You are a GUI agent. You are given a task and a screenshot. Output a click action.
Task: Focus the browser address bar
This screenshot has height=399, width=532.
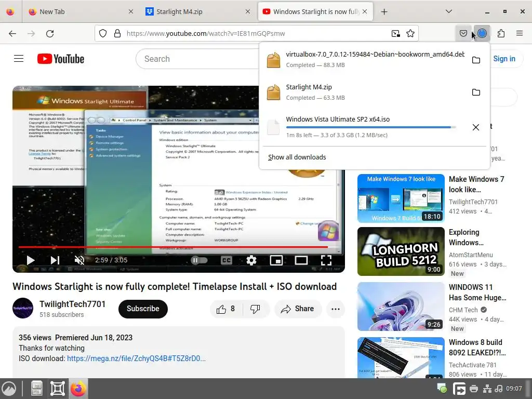(256, 33)
